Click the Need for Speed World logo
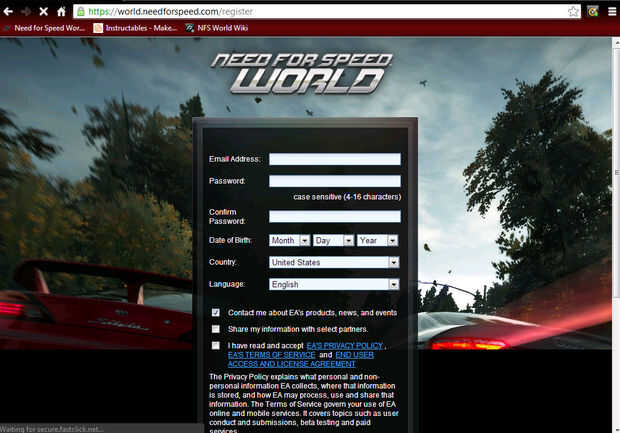Viewport: 620px width, 433px height. click(x=302, y=74)
